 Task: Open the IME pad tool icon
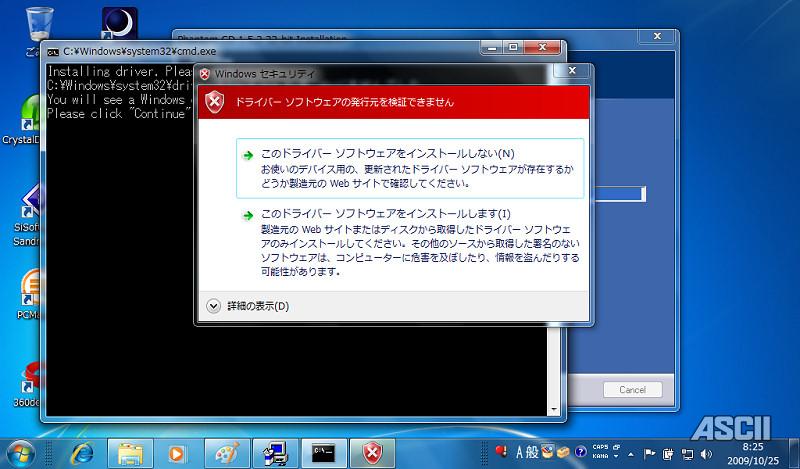coord(547,452)
